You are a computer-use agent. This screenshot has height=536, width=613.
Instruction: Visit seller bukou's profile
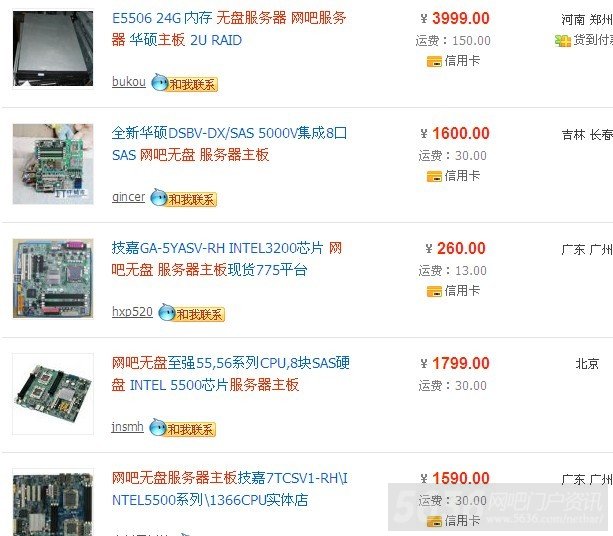[129, 82]
